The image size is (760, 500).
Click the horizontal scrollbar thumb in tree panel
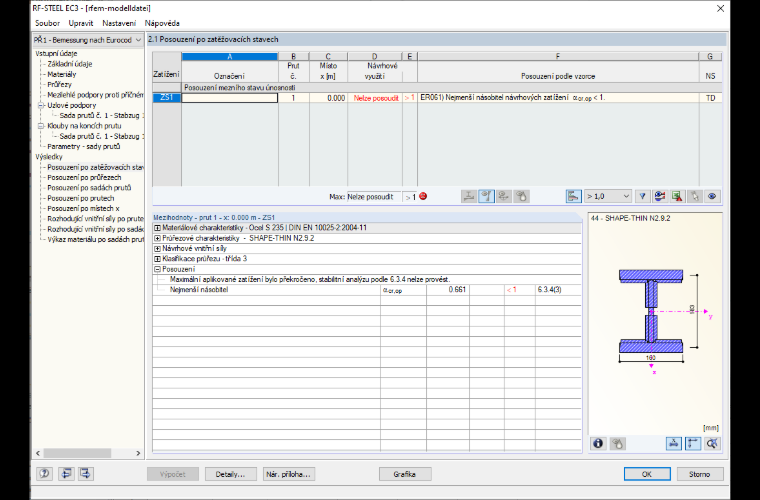coord(78,453)
